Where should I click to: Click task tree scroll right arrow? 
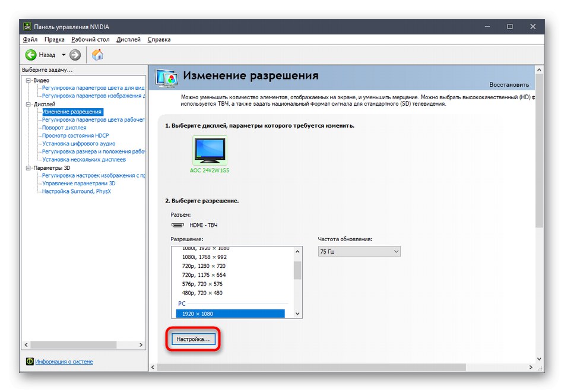[141, 345]
